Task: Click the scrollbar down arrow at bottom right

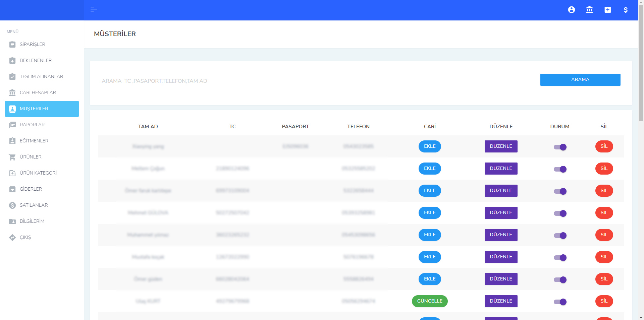Action: pos(641,317)
